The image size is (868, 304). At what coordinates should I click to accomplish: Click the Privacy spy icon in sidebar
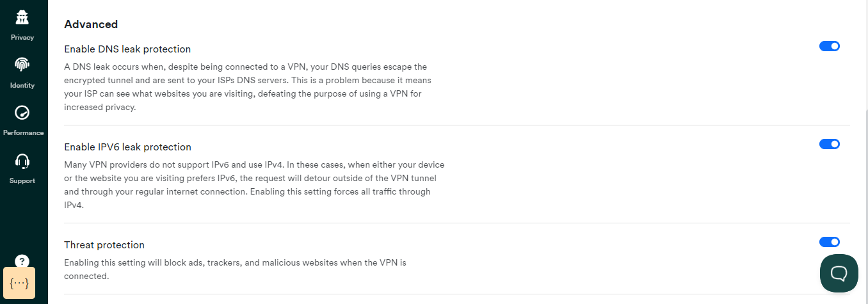pos(22,18)
